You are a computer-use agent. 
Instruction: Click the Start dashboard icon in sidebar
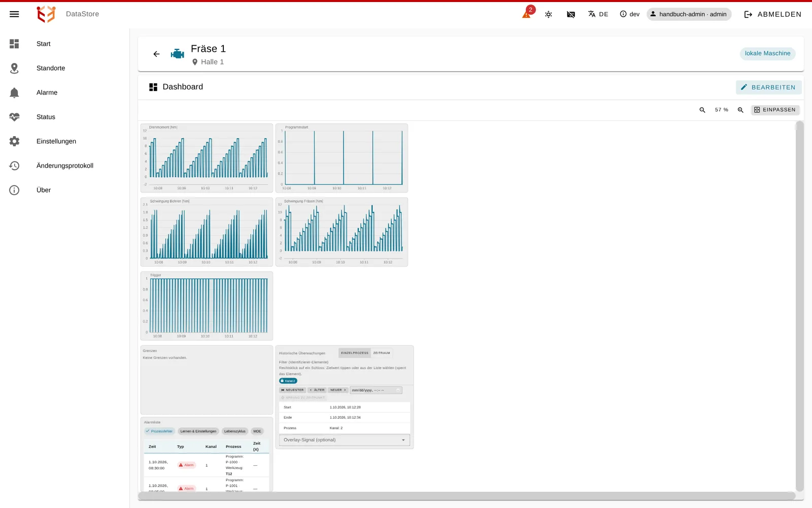click(14, 44)
